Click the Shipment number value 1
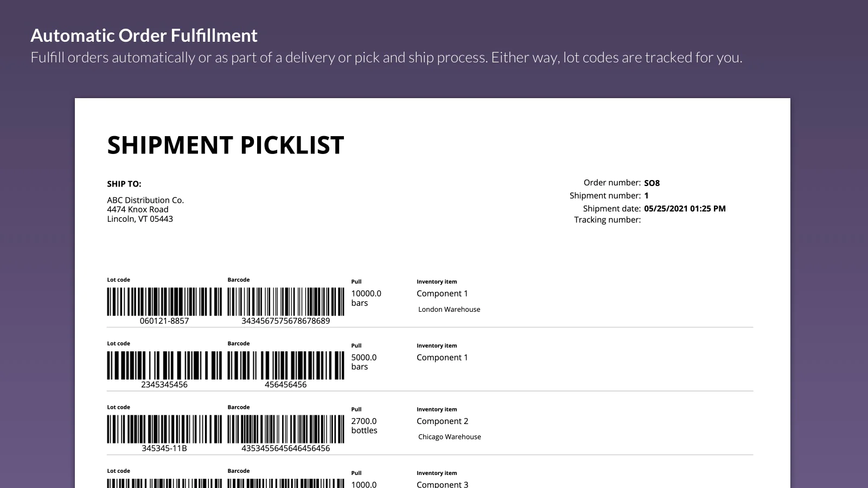 tap(647, 196)
